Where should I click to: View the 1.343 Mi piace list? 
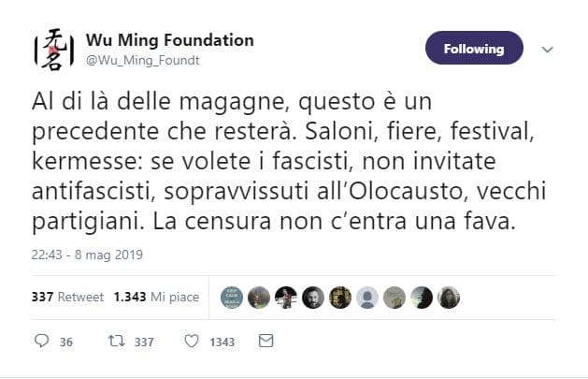tap(156, 297)
